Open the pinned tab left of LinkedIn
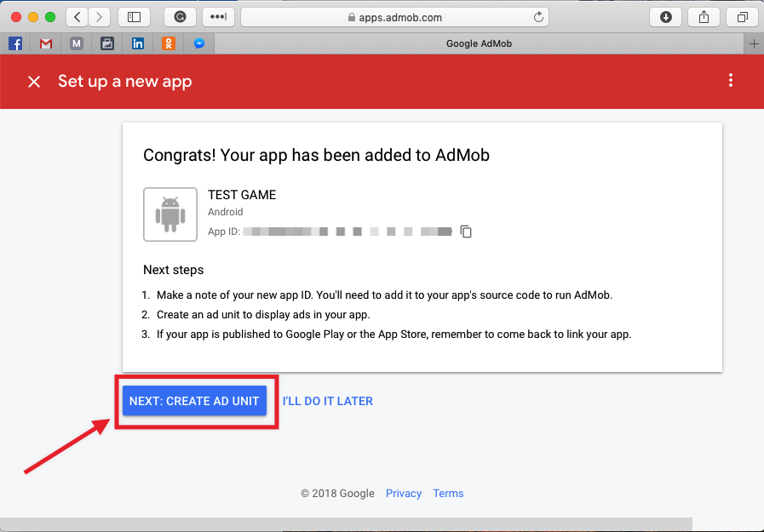Image resolution: width=764 pixels, height=532 pixels. [x=107, y=43]
